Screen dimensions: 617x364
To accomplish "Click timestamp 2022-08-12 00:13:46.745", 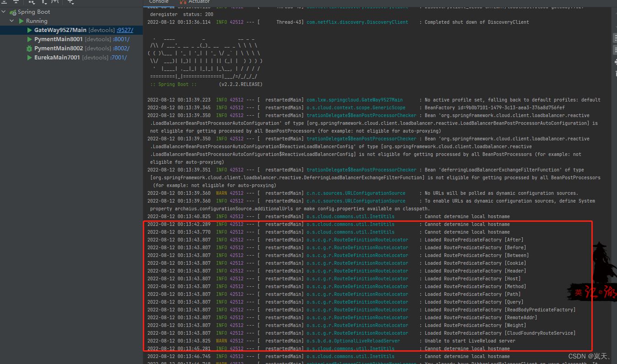I will point(179,356).
